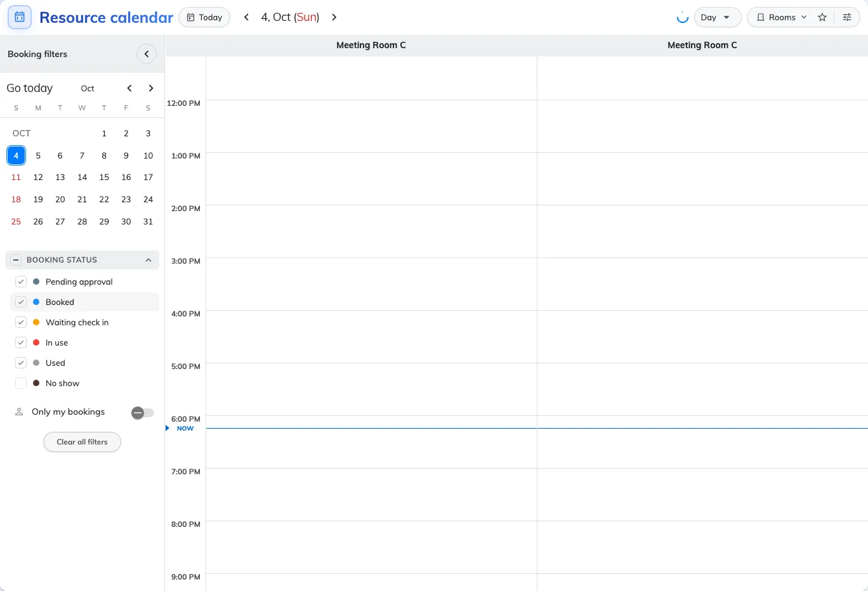Click the NOW time marker
This screenshot has height=591, width=868.
185,429
